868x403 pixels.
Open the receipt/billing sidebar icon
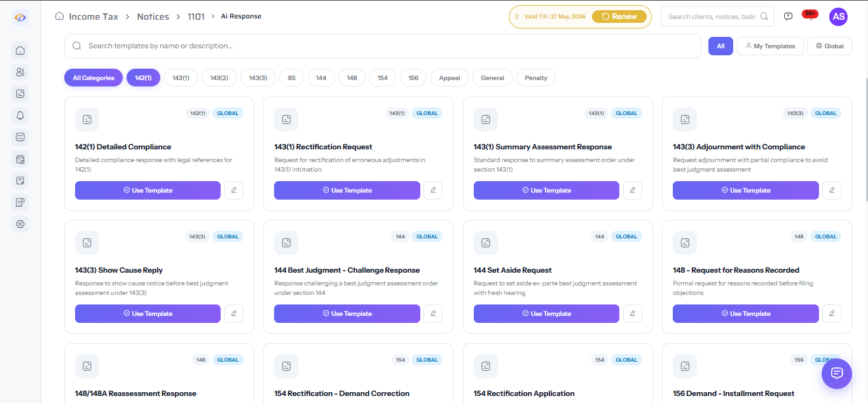(x=20, y=202)
